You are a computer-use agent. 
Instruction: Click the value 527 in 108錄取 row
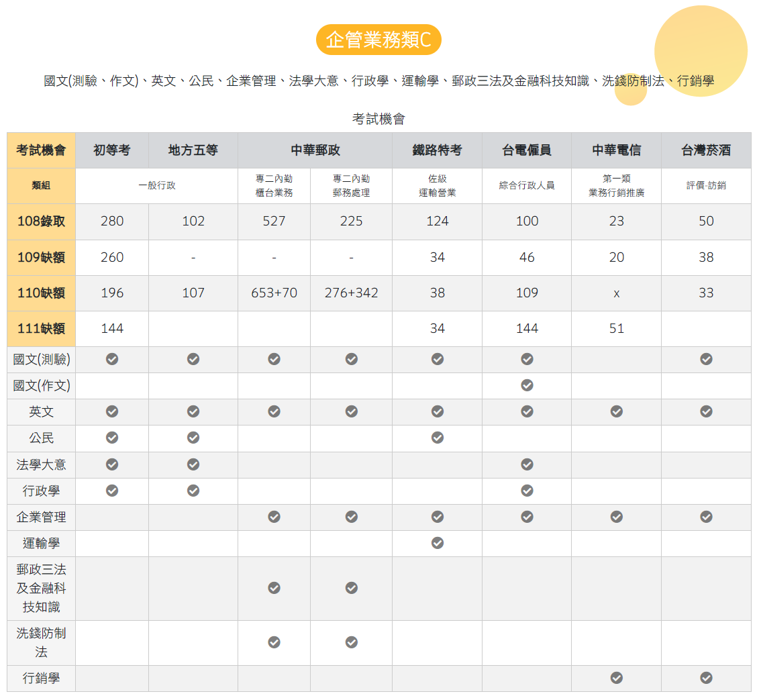point(274,221)
